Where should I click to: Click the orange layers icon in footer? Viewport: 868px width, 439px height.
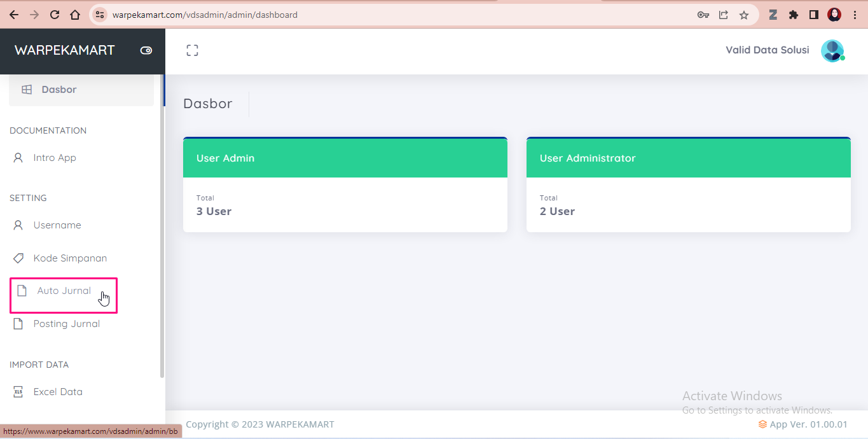click(x=762, y=424)
